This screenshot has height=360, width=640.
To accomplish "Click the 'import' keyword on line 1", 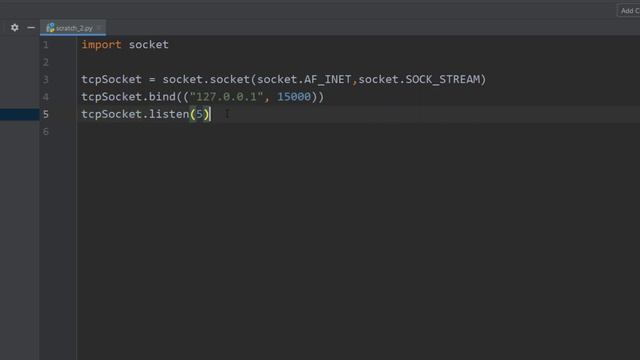I will pos(101,44).
